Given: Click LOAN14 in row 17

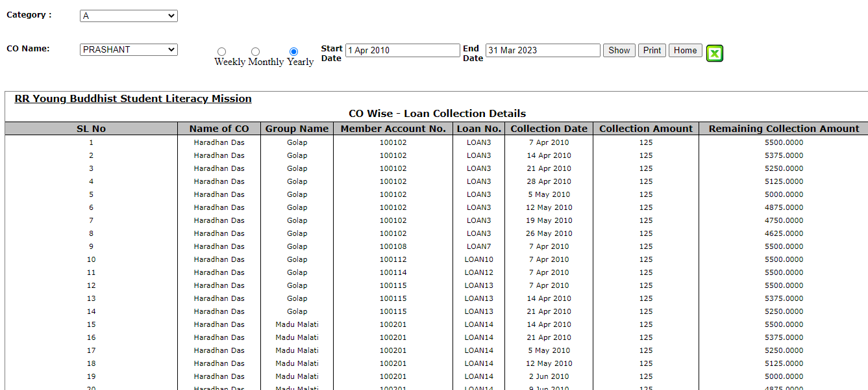Looking at the screenshot, I should pos(479,350).
